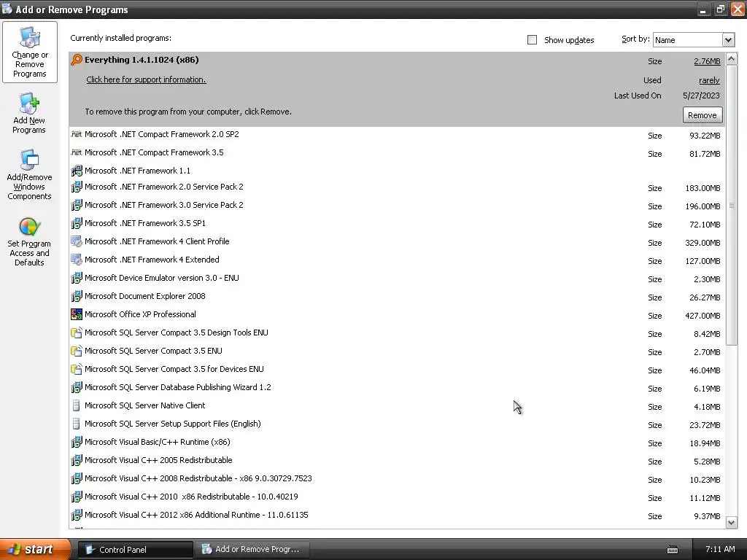Open Set Program Access and Defaults
The height and width of the screenshot is (560, 747).
coord(29,241)
